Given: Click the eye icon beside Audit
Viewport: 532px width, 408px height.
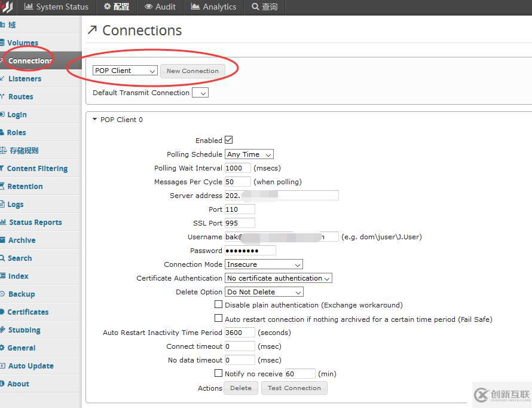Looking at the screenshot, I should click(148, 7).
